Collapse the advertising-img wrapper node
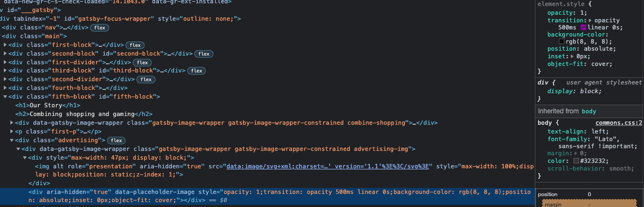This screenshot has height=207, width=644. (18, 149)
